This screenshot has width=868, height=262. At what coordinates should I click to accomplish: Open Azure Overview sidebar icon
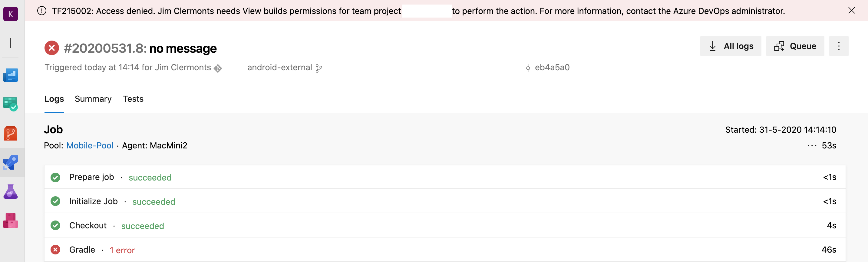tap(11, 75)
